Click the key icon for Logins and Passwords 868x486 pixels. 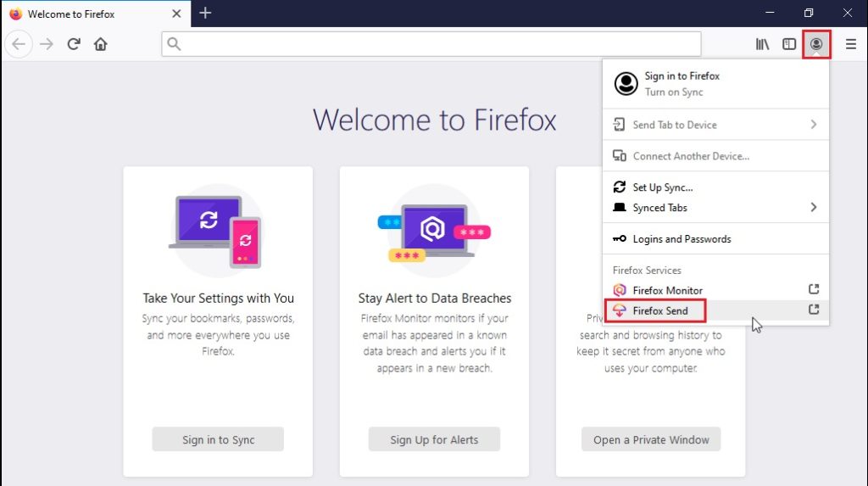coord(620,239)
